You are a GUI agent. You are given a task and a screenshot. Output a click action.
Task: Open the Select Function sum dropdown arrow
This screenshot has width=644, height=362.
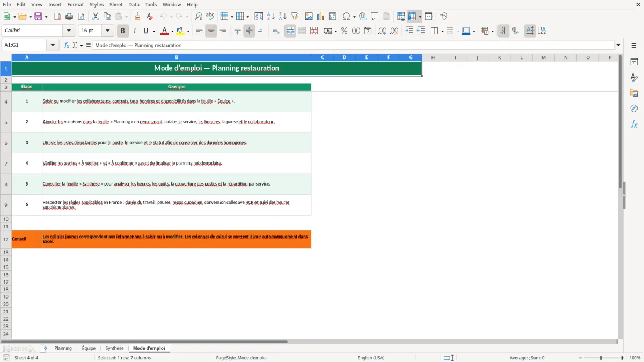[81, 45]
